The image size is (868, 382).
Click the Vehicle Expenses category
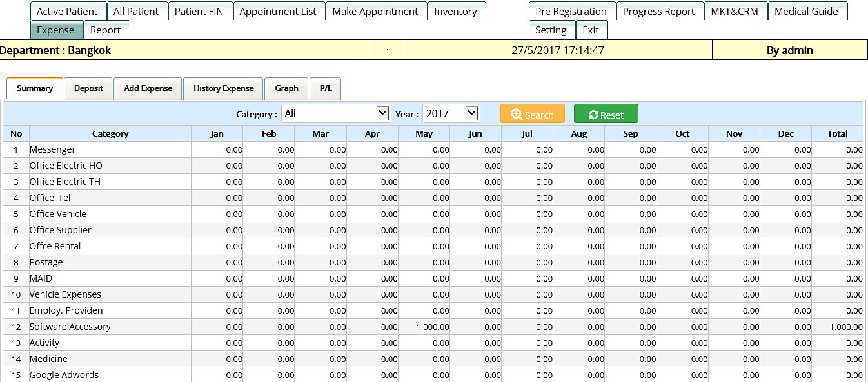(65, 294)
